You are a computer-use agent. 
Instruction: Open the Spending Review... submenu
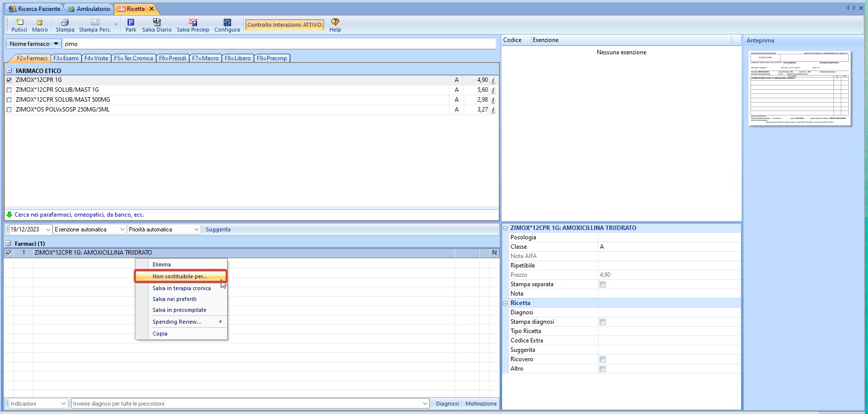tap(181, 322)
